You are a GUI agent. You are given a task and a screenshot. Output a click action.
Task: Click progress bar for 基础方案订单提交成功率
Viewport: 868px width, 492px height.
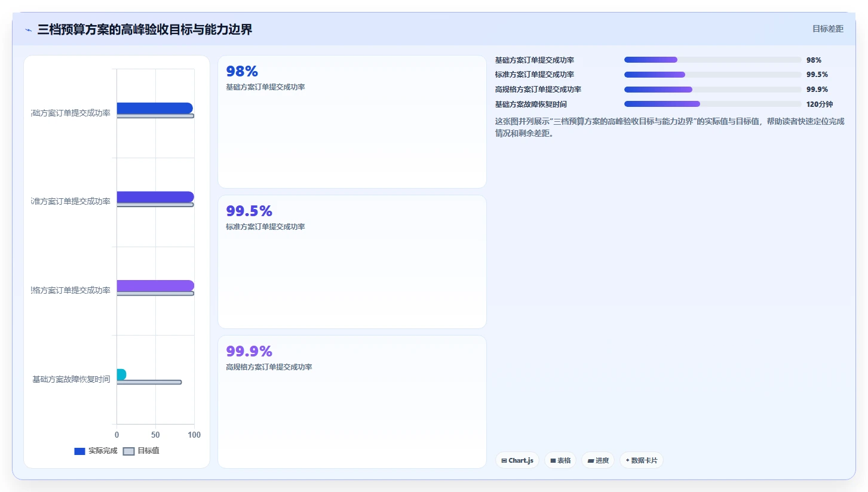tap(713, 60)
